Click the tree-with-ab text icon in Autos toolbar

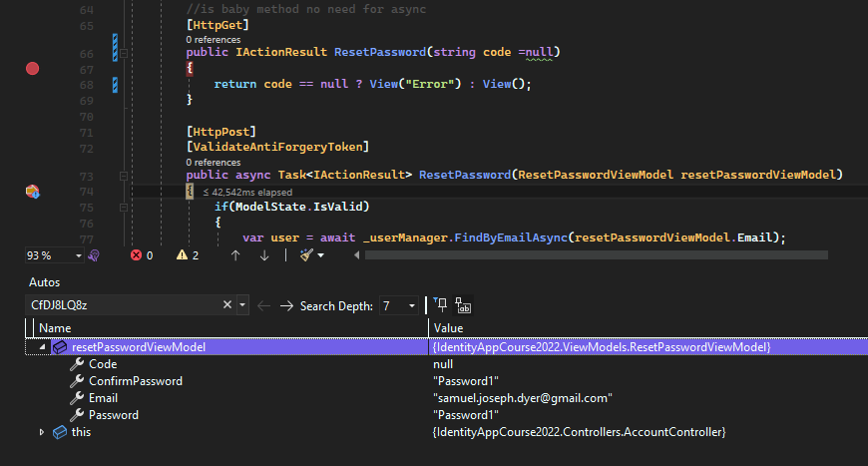coord(463,305)
